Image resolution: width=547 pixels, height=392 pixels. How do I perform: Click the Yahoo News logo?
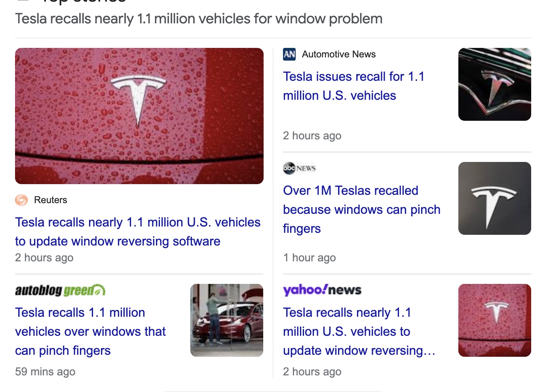pyautogui.click(x=321, y=290)
